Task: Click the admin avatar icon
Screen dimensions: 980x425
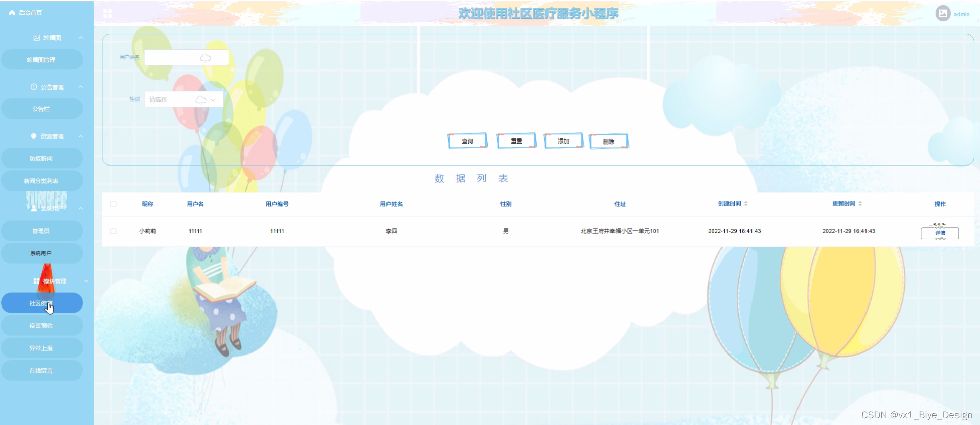Action: 943,13
